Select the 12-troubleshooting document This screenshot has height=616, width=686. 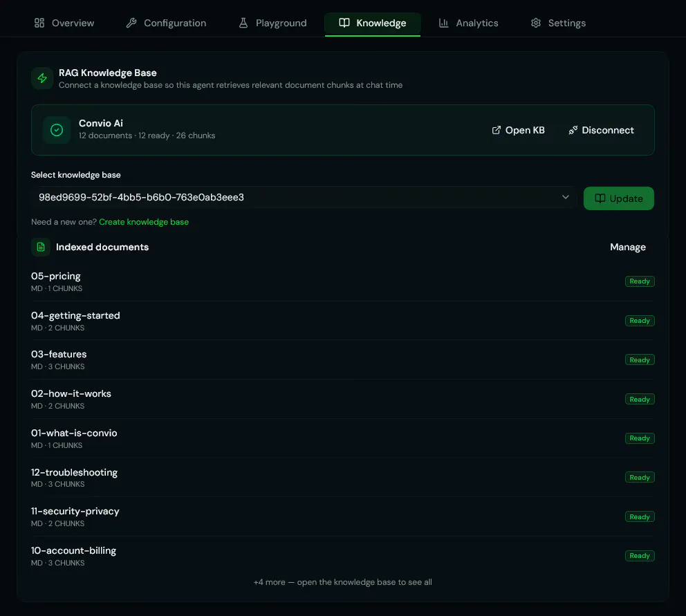(x=342, y=477)
